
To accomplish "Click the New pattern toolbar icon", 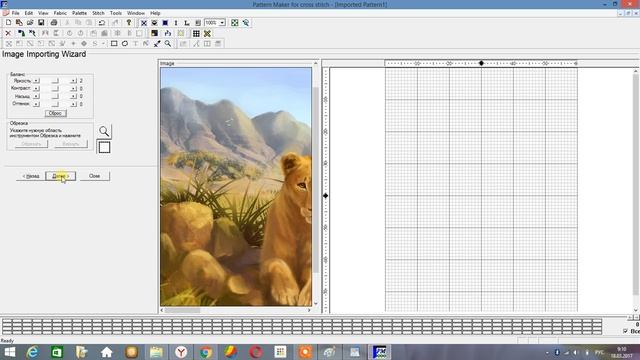I will 8,23.
